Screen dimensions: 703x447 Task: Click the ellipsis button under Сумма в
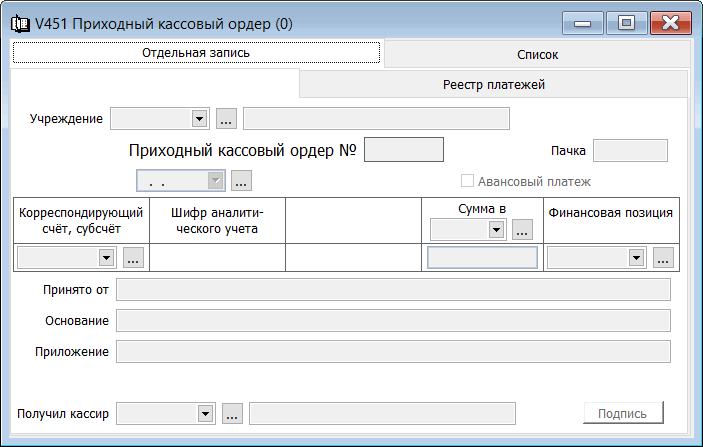[x=521, y=230]
